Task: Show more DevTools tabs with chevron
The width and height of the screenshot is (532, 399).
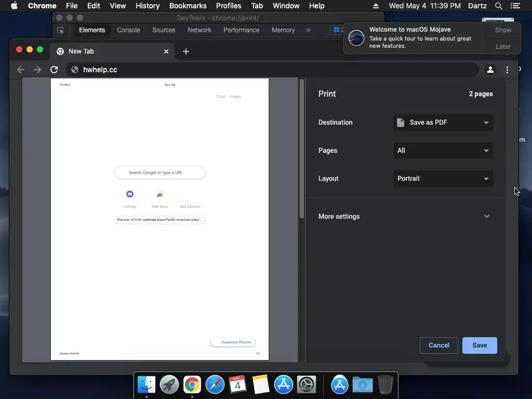Action: [x=308, y=30]
